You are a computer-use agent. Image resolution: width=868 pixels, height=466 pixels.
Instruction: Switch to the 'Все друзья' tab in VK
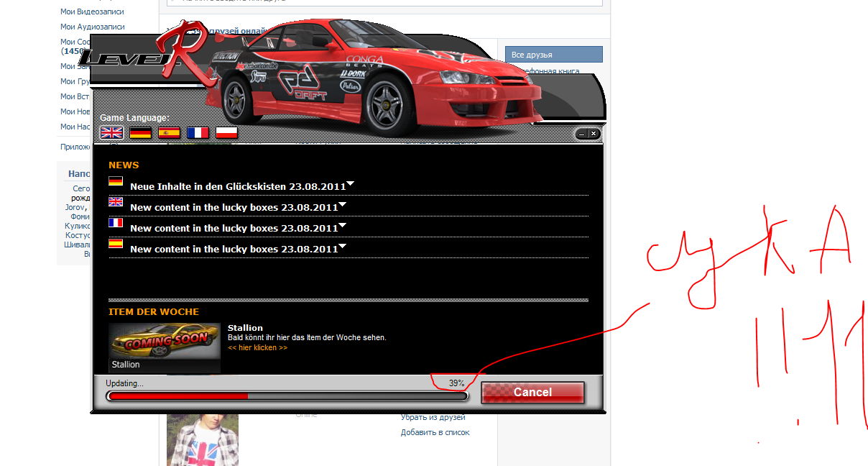click(x=553, y=55)
